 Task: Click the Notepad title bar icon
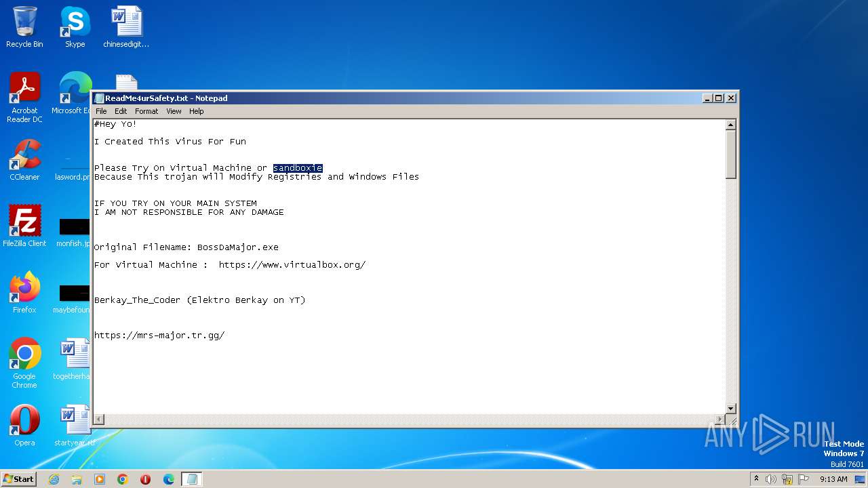pyautogui.click(x=99, y=98)
